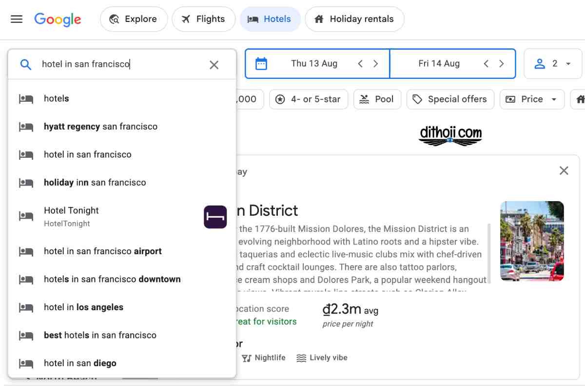Close the Mission District info card
The height and width of the screenshot is (392, 585).
click(564, 170)
